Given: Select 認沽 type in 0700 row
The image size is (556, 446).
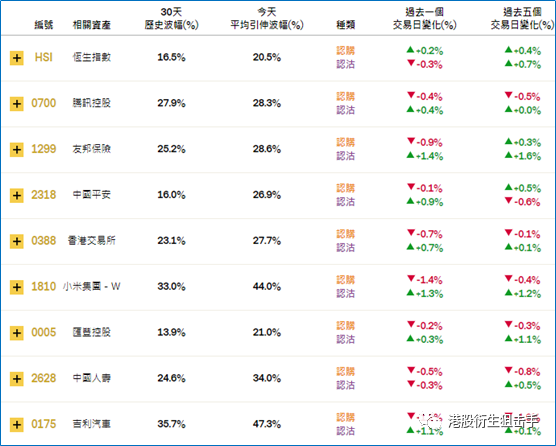Looking at the screenshot, I should (x=346, y=110).
